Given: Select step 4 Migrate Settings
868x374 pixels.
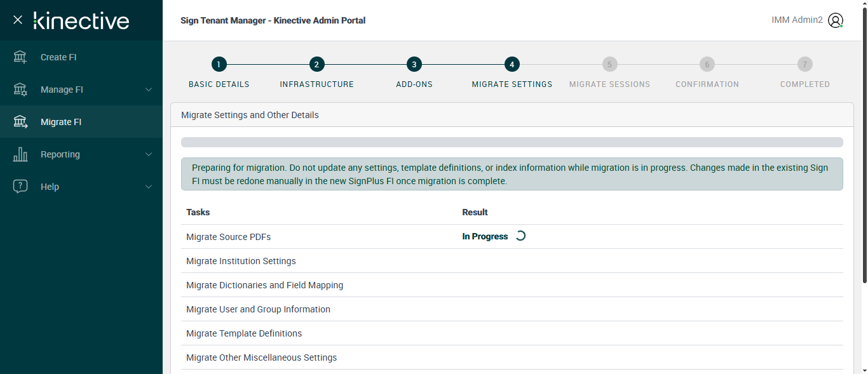Looking at the screenshot, I should [512, 64].
